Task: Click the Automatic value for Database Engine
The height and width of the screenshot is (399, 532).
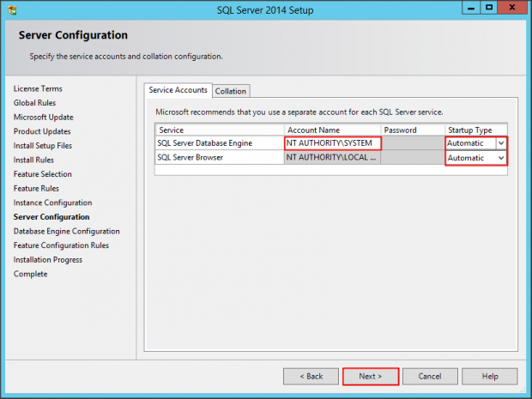Action: pos(465,143)
